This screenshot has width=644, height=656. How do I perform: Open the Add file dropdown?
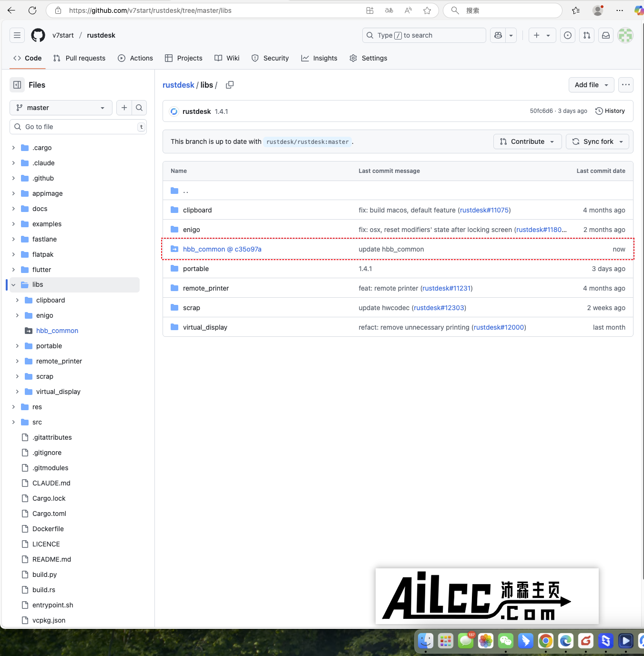(x=592, y=85)
